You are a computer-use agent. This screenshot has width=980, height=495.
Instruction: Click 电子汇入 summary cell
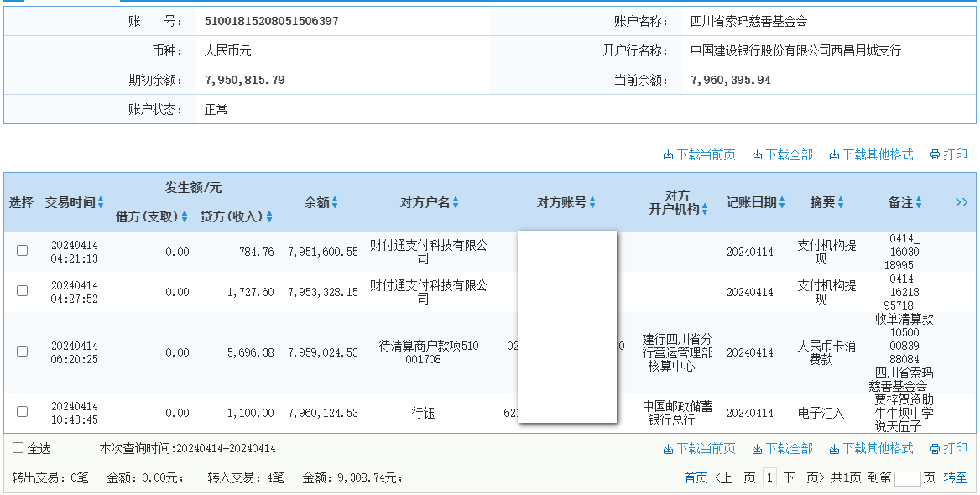click(x=821, y=413)
